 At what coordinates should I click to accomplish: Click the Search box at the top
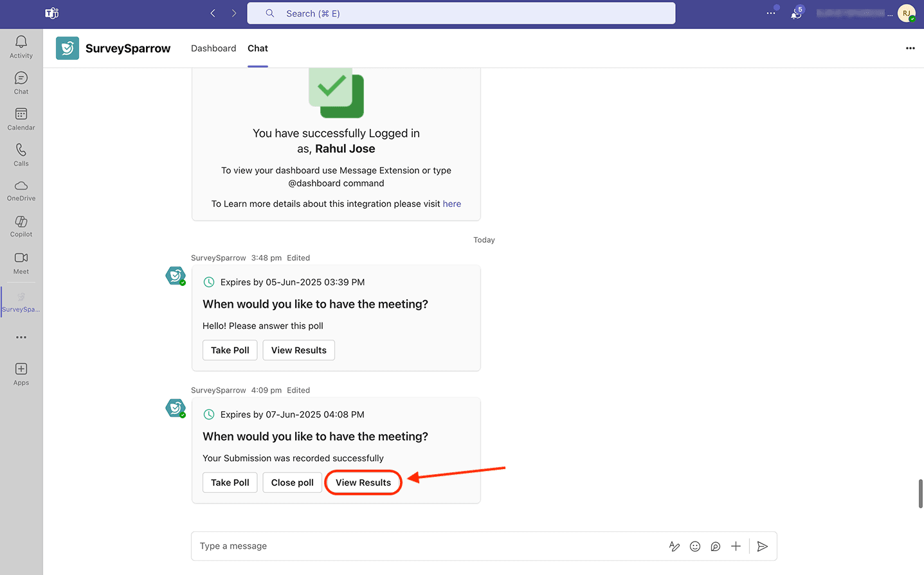pyautogui.click(x=461, y=13)
